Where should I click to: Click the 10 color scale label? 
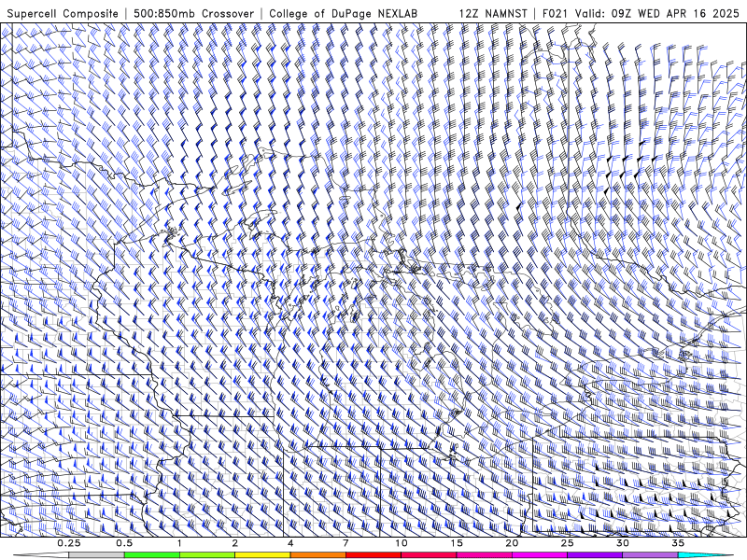402,543
